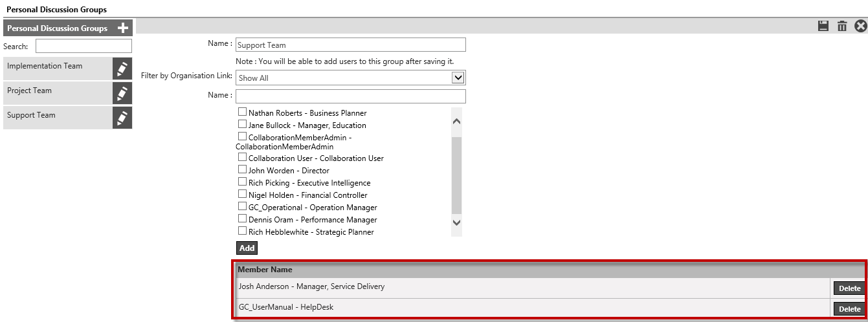Select the Nigel Holden checkbox

[243, 194]
